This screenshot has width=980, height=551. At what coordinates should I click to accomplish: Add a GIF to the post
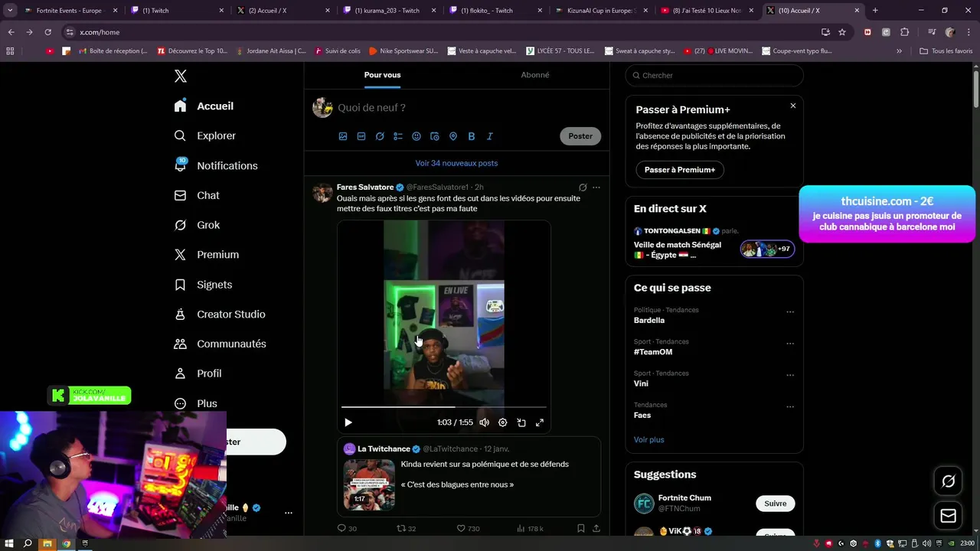click(x=361, y=136)
